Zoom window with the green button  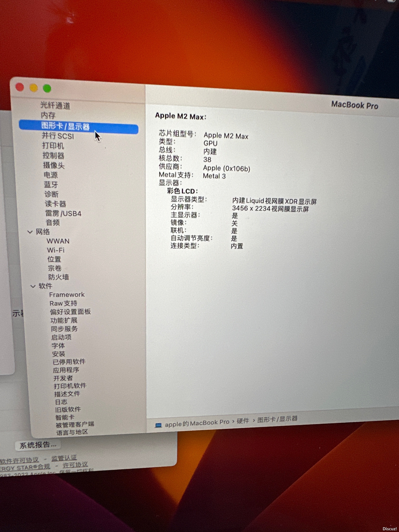pos(47,89)
